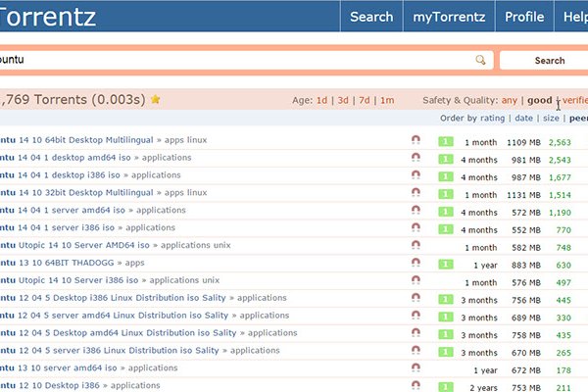Click magnet icon for 14 04 1 server i386
Image resolution: width=588 pixels, height=392 pixels.
pos(416,229)
